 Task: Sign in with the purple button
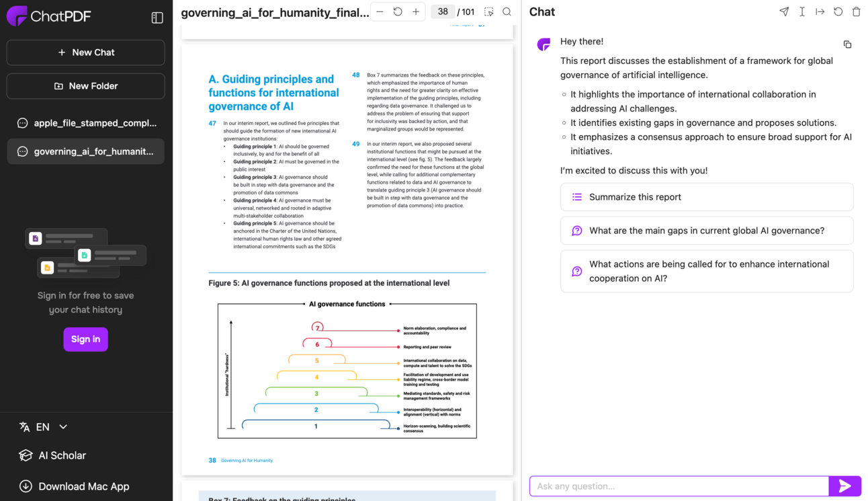[x=86, y=339]
